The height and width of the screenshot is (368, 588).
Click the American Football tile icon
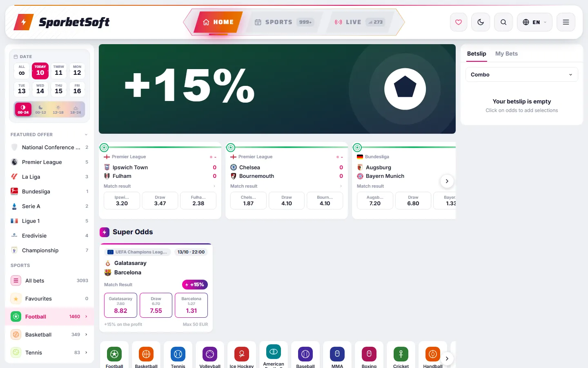274,352
